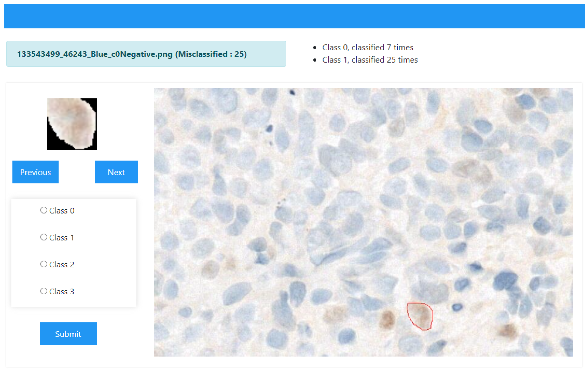
Task: Click the dark blue nucleus right of outlined cell
Action: (457, 307)
